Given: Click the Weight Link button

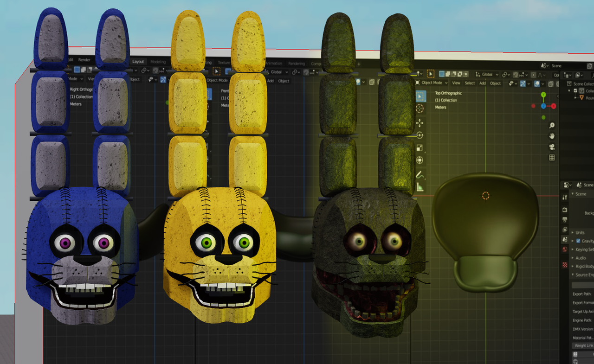Looking at the screenshot, I should tap(583, 345).
